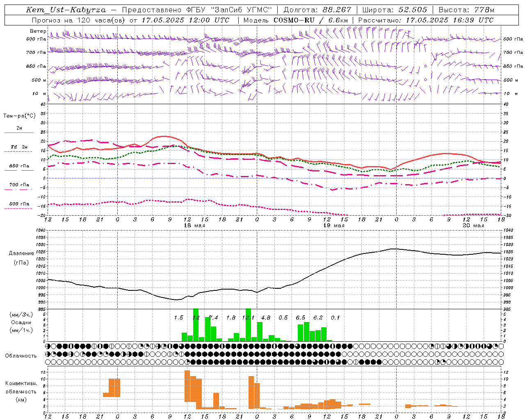Viewport: 525px width, 420px height.
Task: Click the precipitation total 1.8
Action: 231,317
